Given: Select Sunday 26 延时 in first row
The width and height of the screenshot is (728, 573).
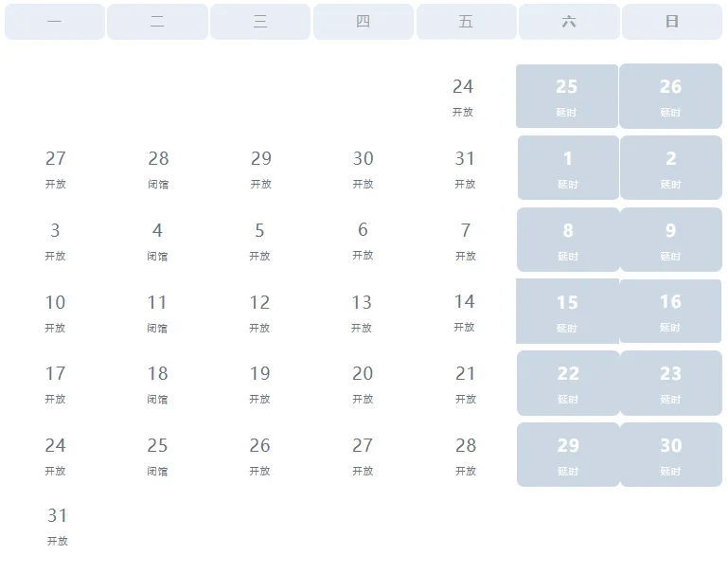Looking at the screenshot, I should [670, 96].
